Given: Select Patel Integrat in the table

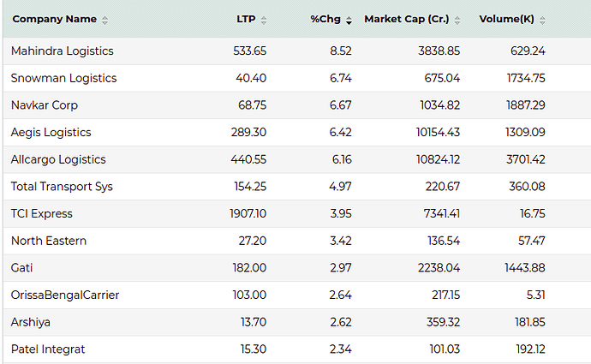Looking at the screenshot, I should pos(48,349).
